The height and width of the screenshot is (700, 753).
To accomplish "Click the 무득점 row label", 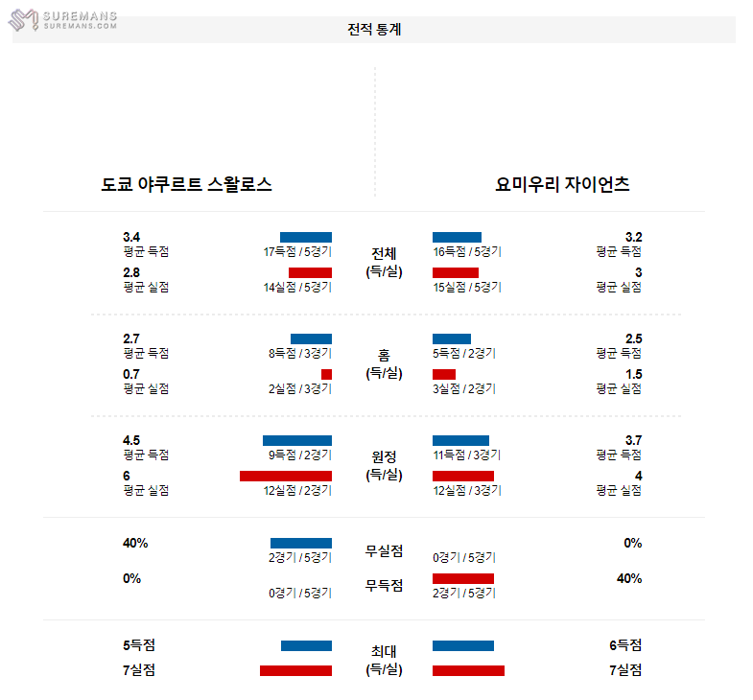I will pyautogui.click(x=384, y=586).
